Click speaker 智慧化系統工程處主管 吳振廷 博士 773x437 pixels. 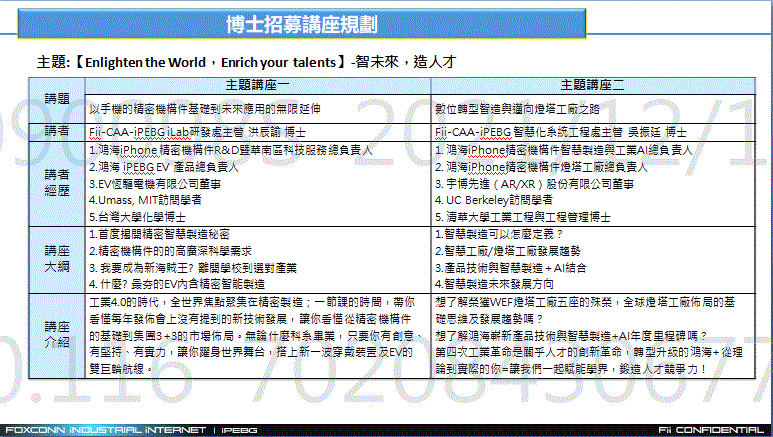pyautogui.click(x=599, y=132)
